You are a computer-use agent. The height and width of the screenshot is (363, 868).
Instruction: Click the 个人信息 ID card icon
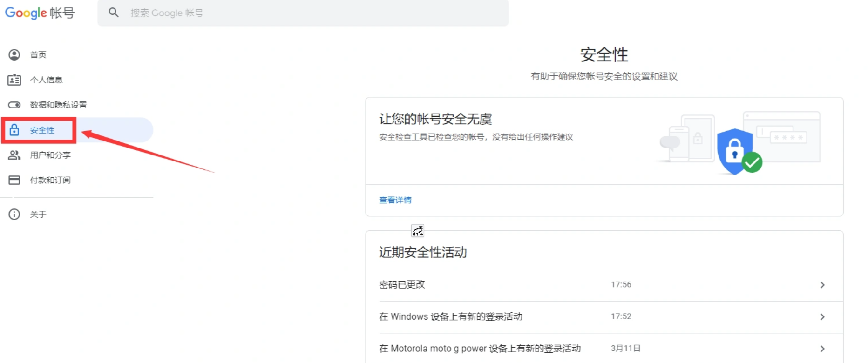click(14, 80)
